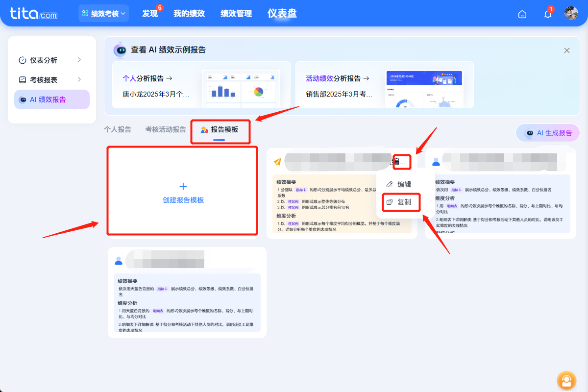
Task: Click the AI robot icon in the banner
Action: click(x=120, y=49)
